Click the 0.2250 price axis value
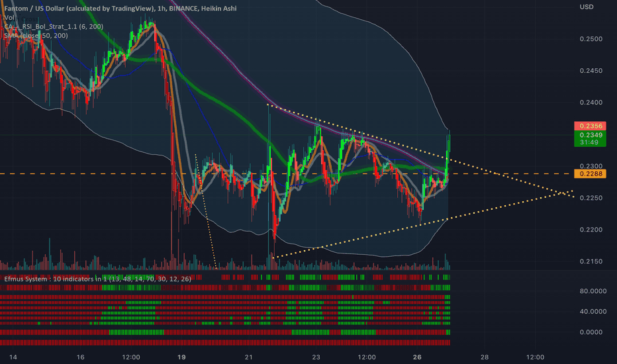Viewport: 617px width, 364px height. point(591,198)
